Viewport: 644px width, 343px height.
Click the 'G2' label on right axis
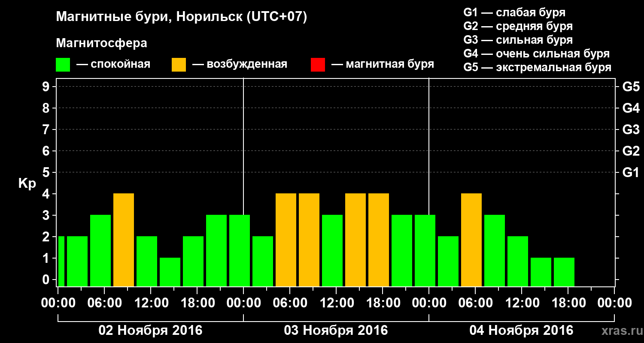[x=631, y=151]
